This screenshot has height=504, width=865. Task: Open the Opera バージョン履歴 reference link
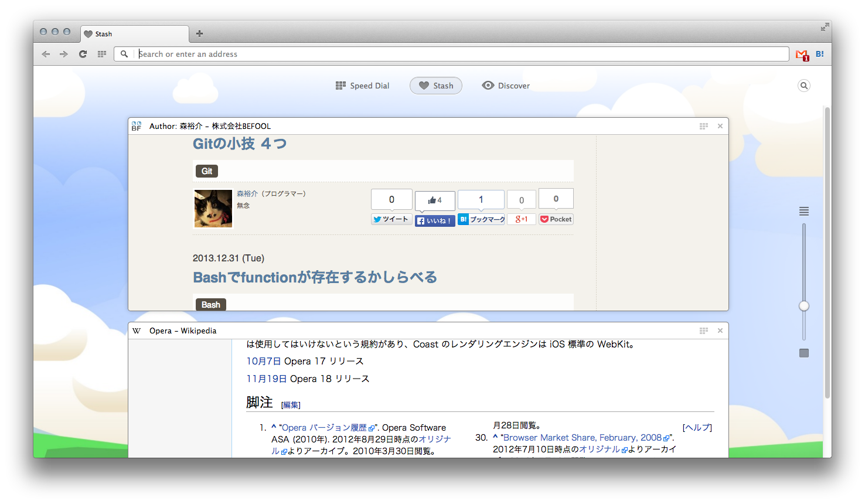pyautogui.click(x=328, y=428)
